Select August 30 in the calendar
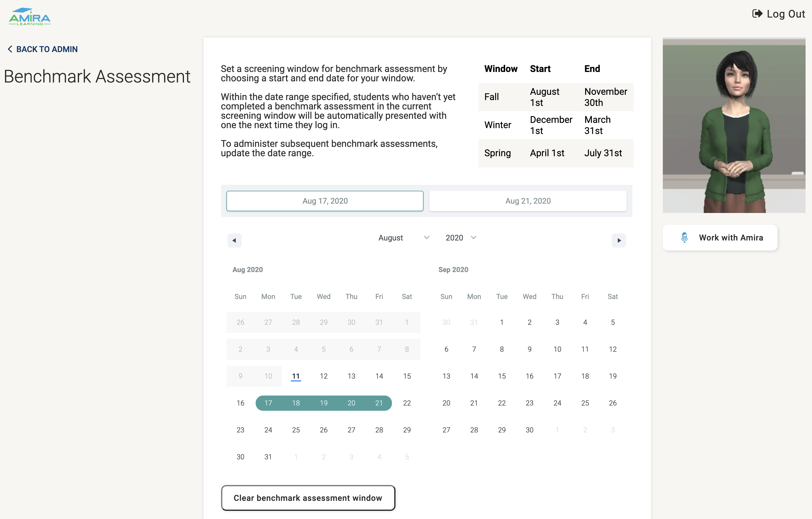The width and height of the screenshot is (812, 519). click(x=240, y=457)
